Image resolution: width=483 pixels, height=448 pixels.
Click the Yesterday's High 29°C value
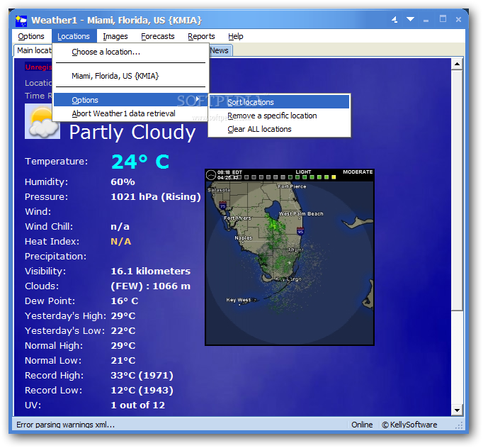(123, 316)
